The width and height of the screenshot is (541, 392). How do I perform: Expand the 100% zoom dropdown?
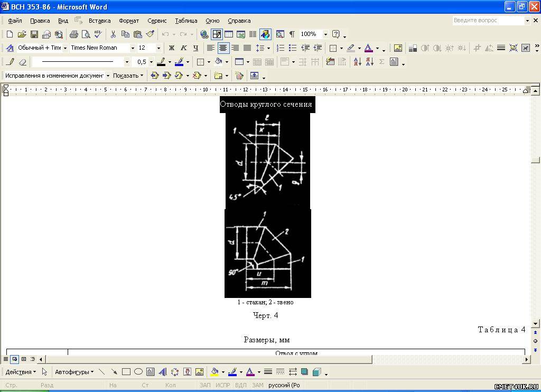pyautogui.click(x=325, y=34)
